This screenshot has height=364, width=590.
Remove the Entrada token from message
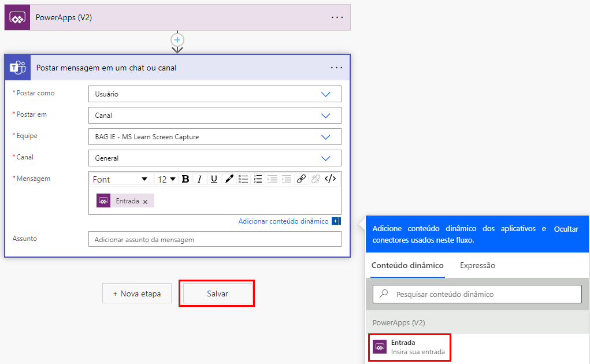pyautogui.click(x=146, y=202)
